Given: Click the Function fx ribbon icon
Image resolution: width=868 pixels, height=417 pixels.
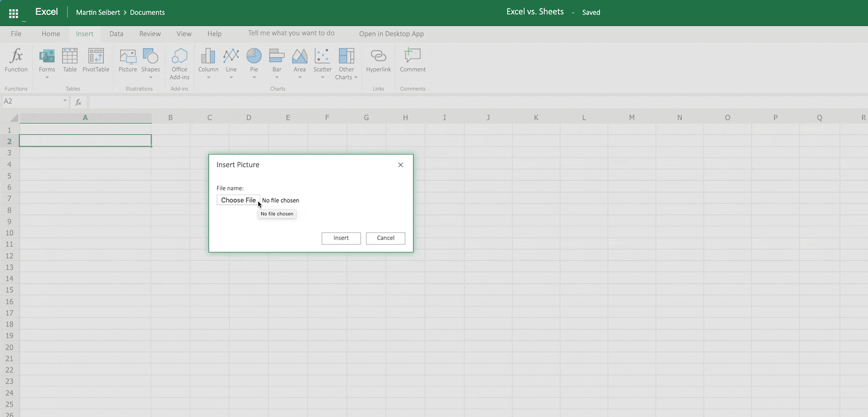Looking at the screenshot, I should [16, 56].
